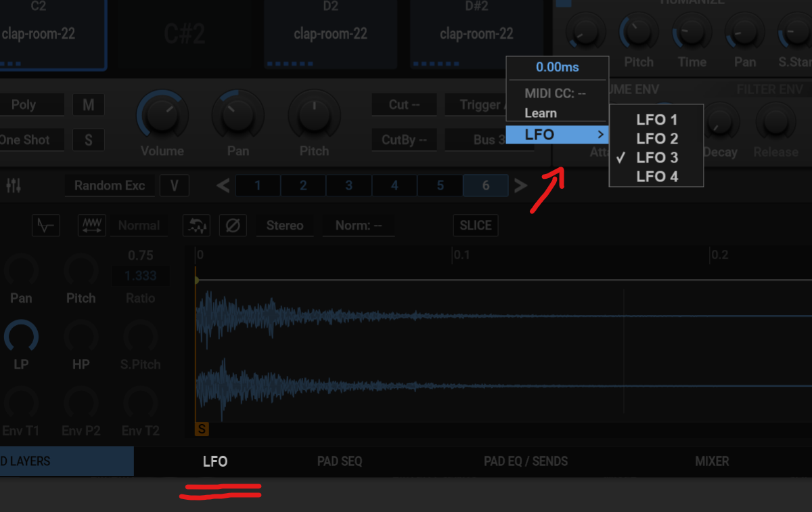The height and width of the screenshot is (512, 812).
Task: Click the pad Pan knob beside Volume
Action: 238,115
